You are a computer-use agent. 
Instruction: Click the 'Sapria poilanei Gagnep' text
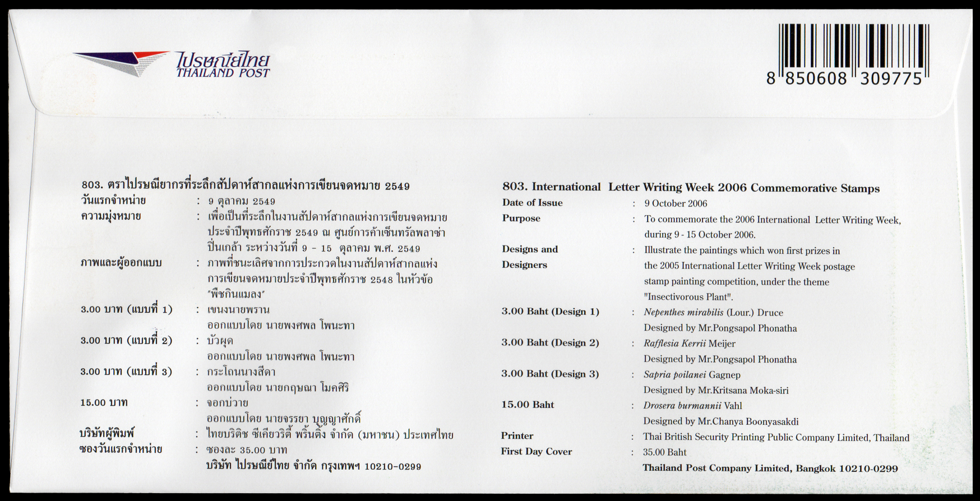pyautogui.click(x=692, y=375)
